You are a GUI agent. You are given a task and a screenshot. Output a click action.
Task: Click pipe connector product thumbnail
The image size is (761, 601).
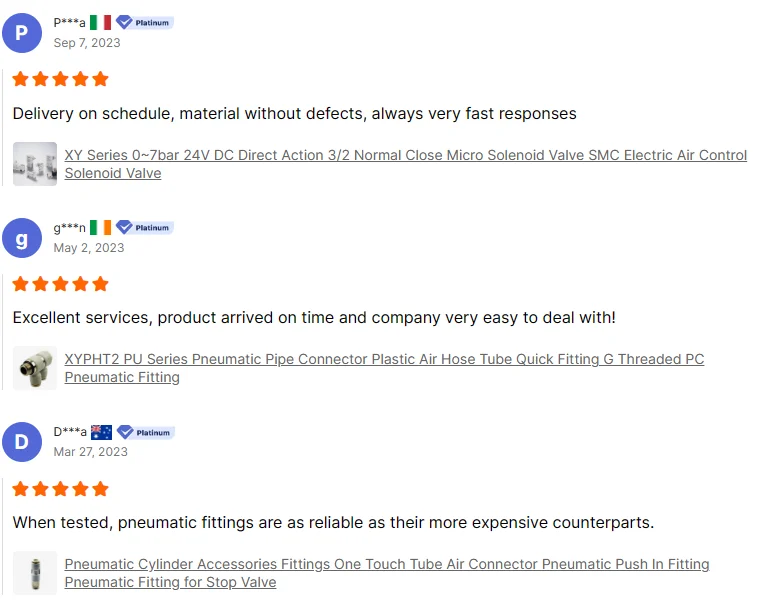35,368
